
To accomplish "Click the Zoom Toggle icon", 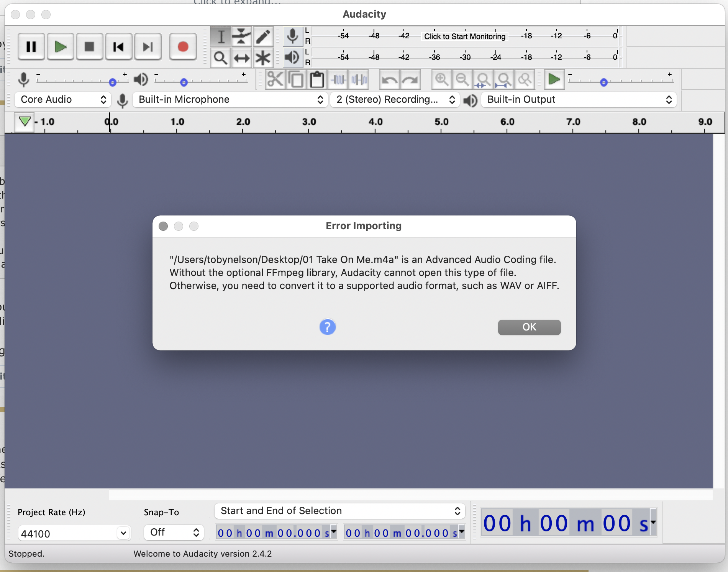I will pos(525,80).
